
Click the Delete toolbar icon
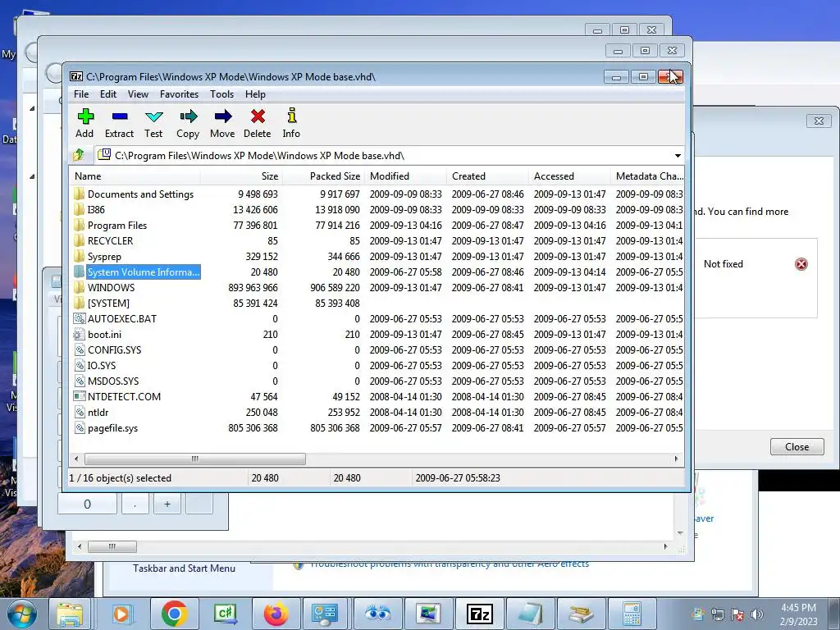258,116
